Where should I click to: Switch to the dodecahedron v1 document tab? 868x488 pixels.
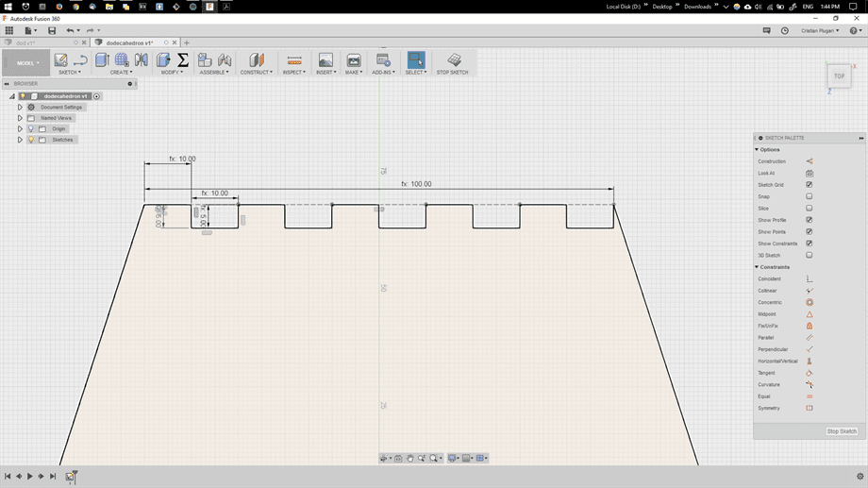pyautogui.click(x=129, y=42)
